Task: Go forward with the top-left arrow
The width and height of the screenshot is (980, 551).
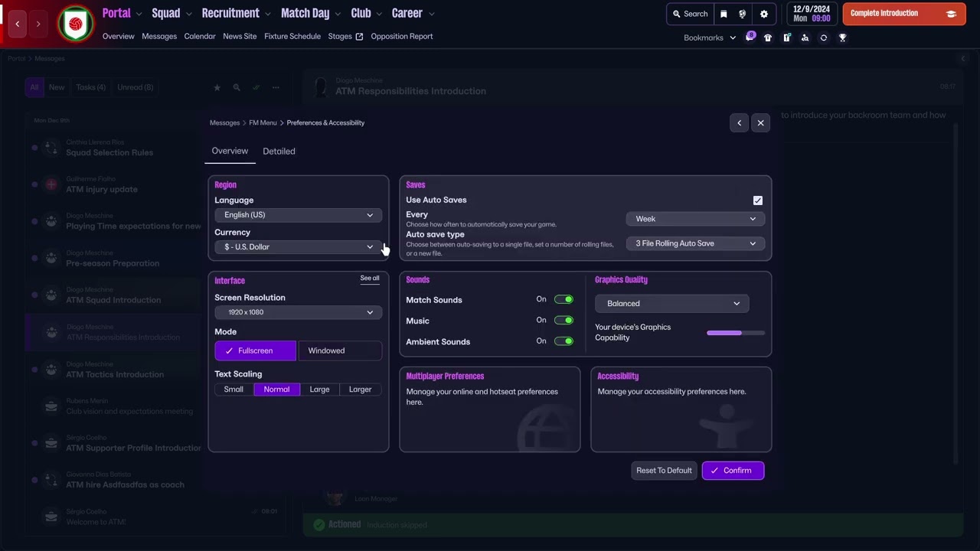Action: [x=38, y=24]
